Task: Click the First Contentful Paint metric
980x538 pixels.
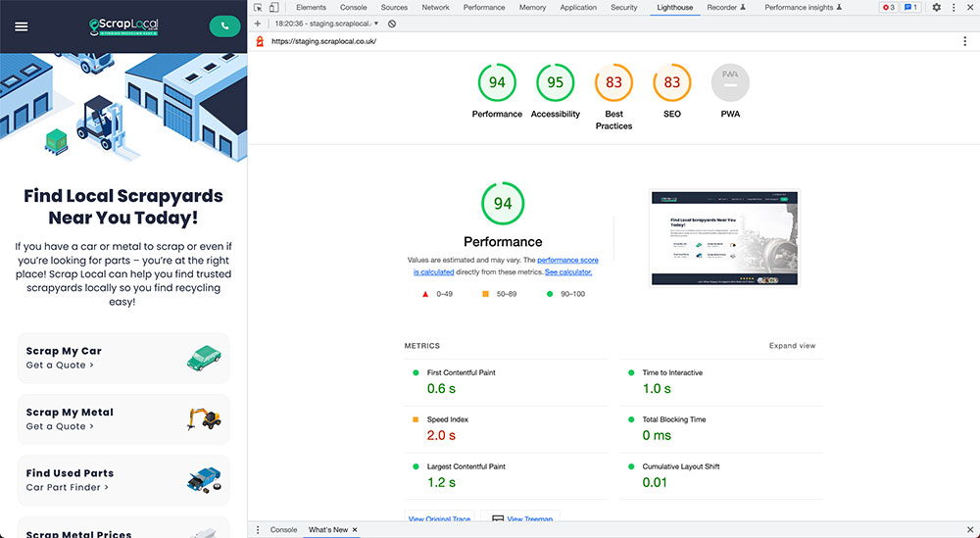Action: click(x=506, y=382)
